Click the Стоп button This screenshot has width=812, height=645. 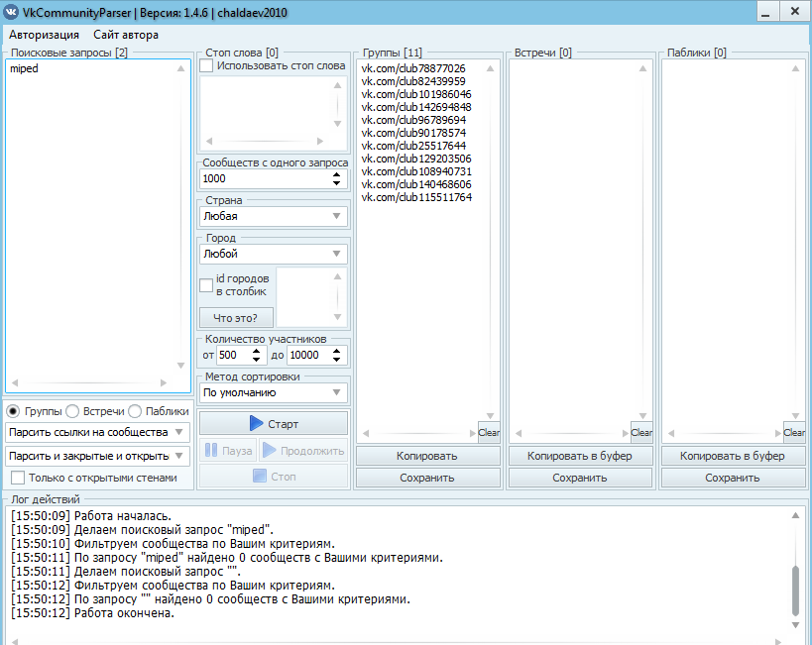274,477
